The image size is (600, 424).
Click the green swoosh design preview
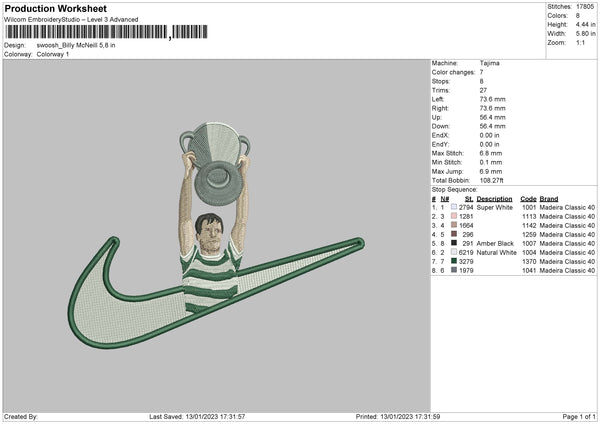216,293
